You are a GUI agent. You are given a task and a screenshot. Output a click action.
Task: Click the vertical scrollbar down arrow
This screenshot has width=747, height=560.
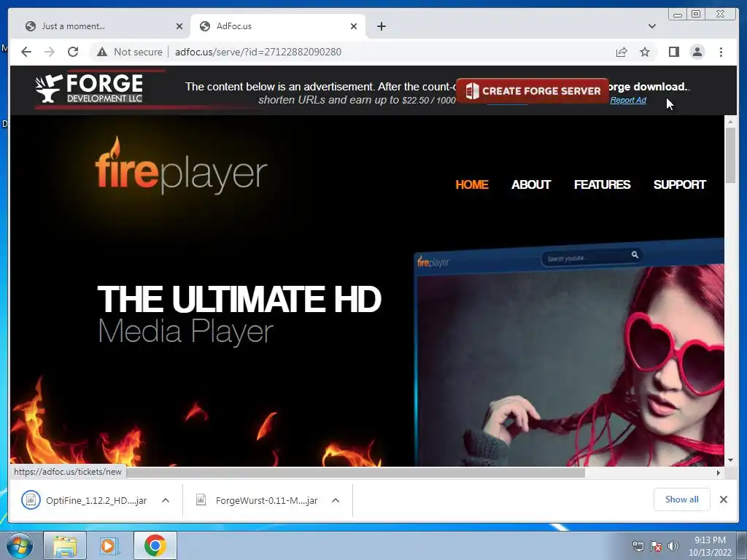pyautogui.click(x=730, y=460)
